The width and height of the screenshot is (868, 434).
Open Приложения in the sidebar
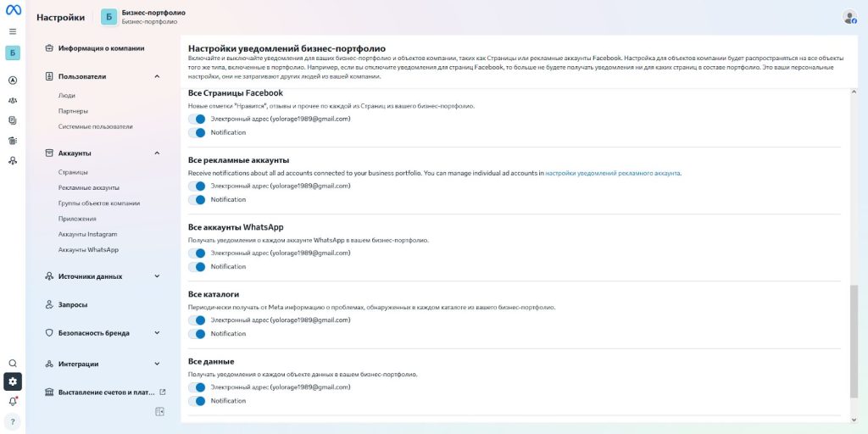77,219
